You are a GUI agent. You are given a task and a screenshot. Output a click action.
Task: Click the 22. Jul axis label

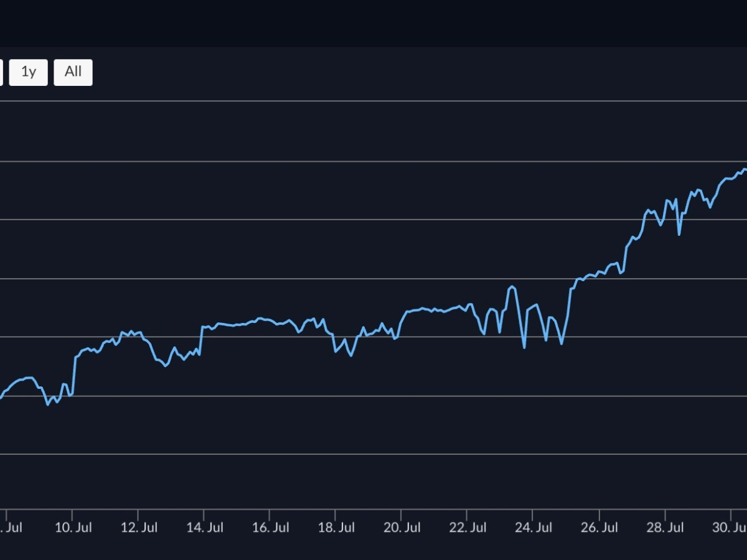click(468, 527)
